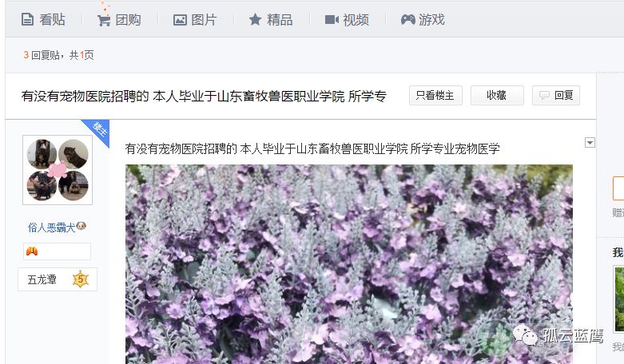Open the 游戏 tab label

tap(431, 19)
